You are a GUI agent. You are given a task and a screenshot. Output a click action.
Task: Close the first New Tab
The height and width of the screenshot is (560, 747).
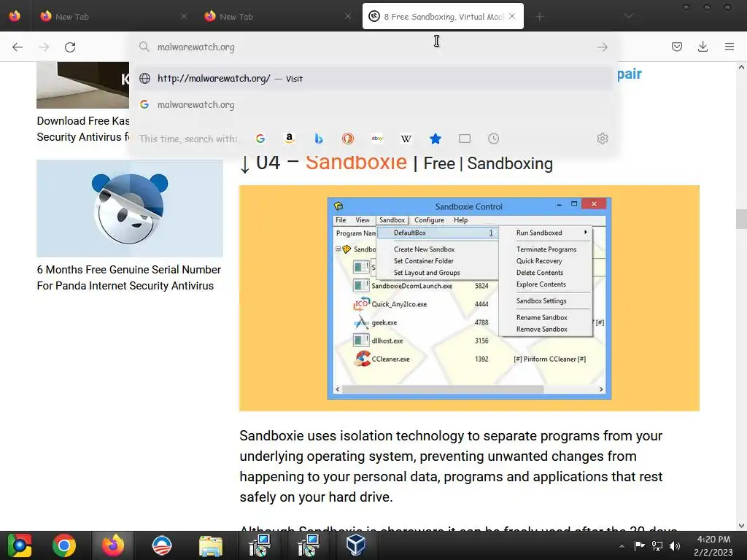(x=184, y=16)
